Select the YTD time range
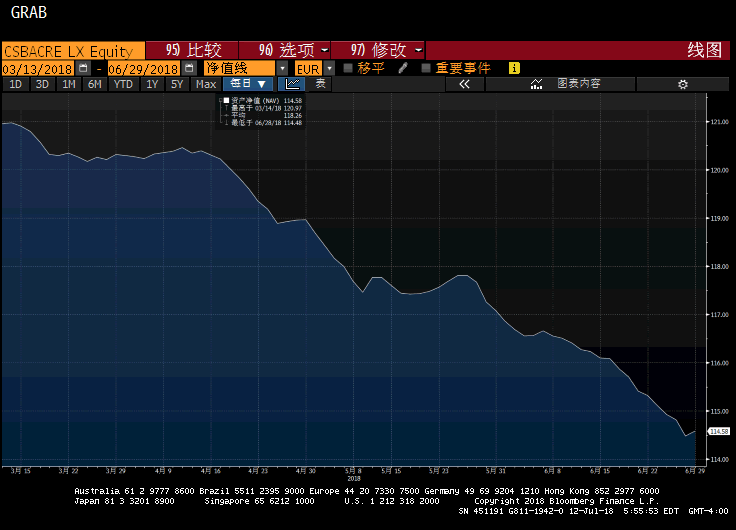 [x=123, y=84]
